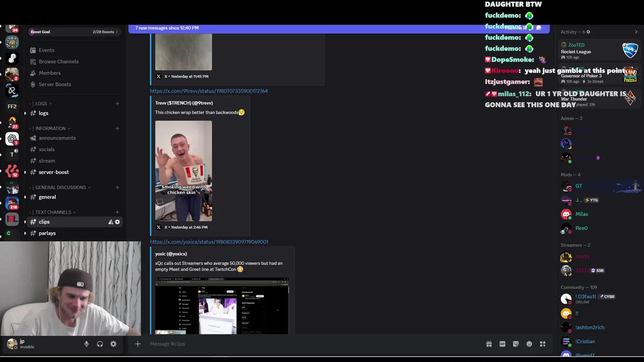Open the gift icon in message bar

[x=489, y=344]
